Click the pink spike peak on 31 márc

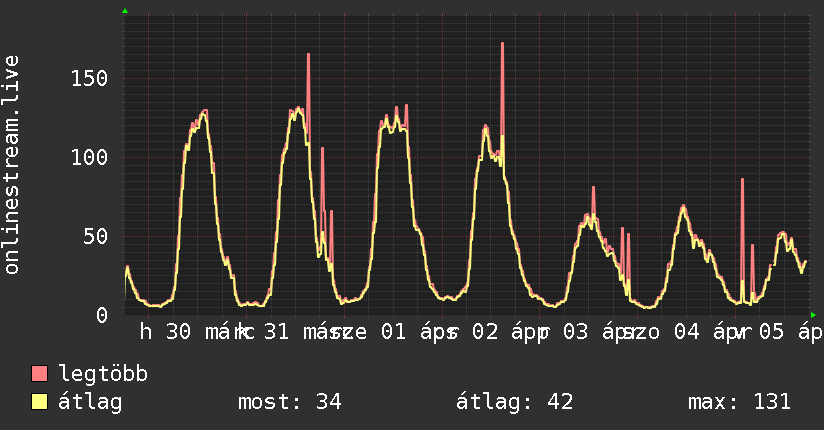pyautogui.click(x=308, y=55)
